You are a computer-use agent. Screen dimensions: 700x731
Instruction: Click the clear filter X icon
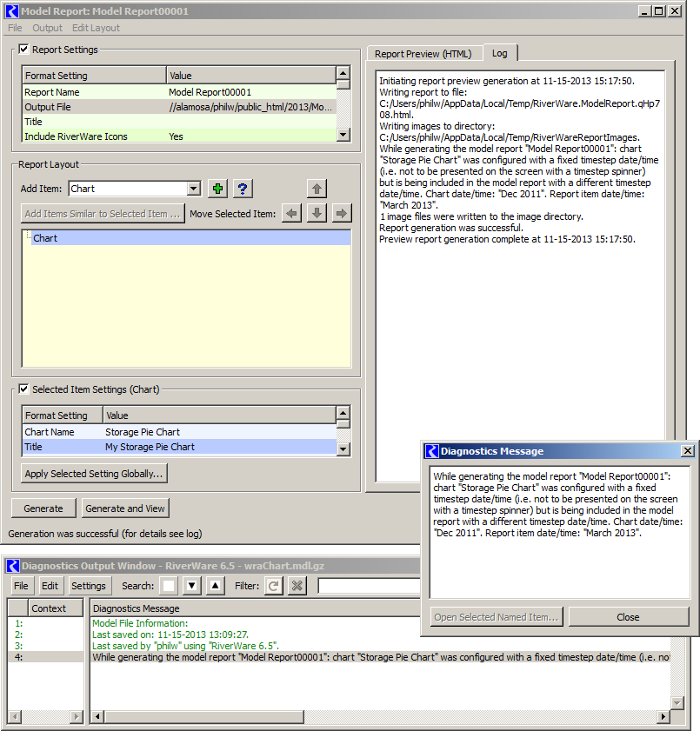pos(297,586)
